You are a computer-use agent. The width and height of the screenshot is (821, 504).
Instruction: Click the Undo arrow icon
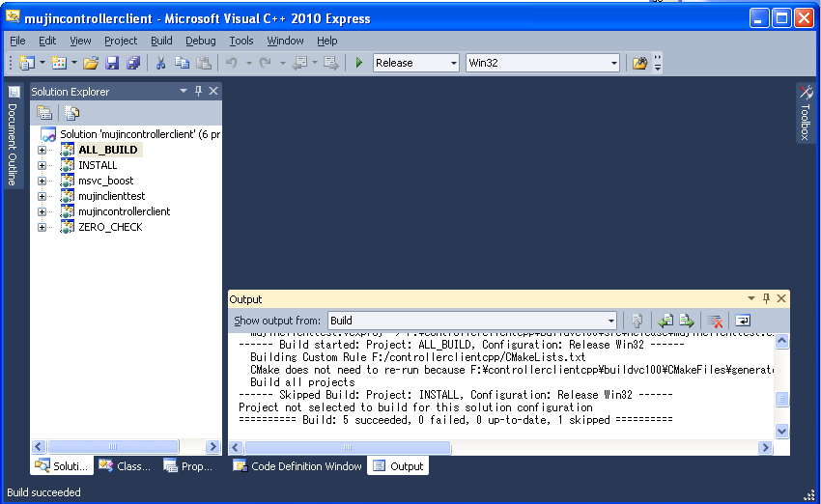pyautogui.click(x=232, y=63)
